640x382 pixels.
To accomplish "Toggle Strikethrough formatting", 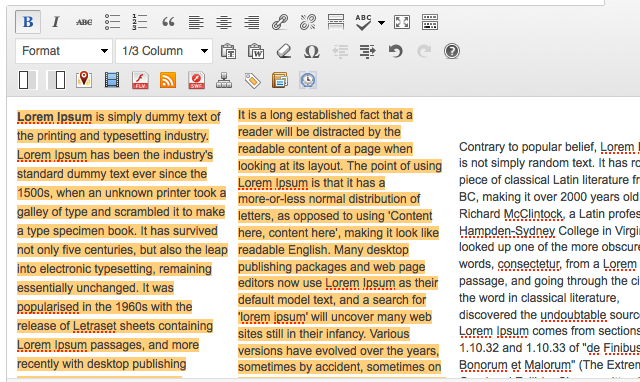I will coord(84,22).
